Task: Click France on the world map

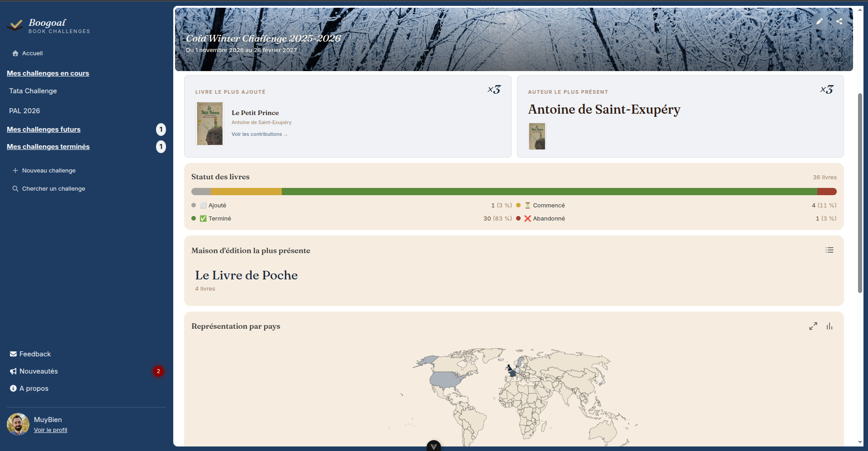Action: [x=512, y=374]
